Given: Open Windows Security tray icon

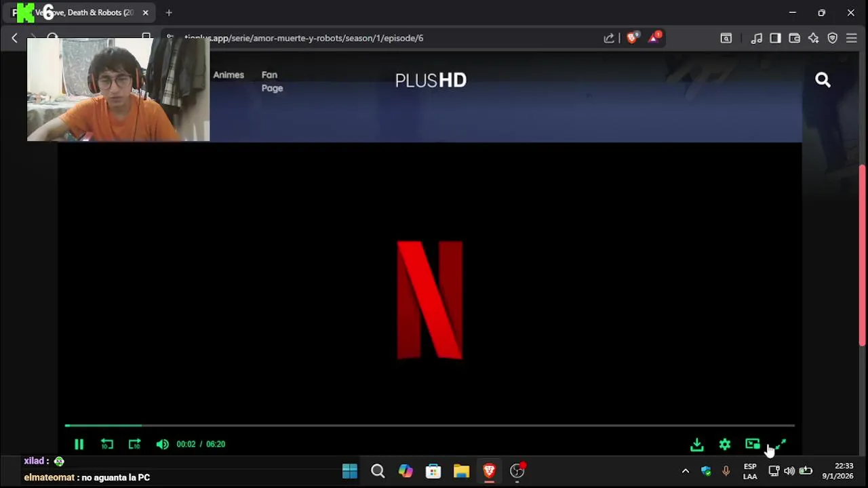Looking at the screenshot, I should click(x=706, y=471).
